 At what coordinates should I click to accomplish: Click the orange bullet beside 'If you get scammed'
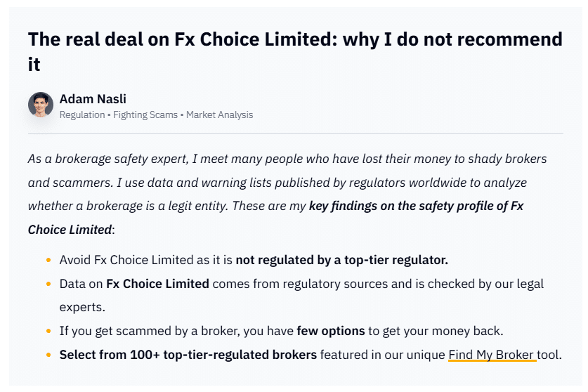click(48, 331)
